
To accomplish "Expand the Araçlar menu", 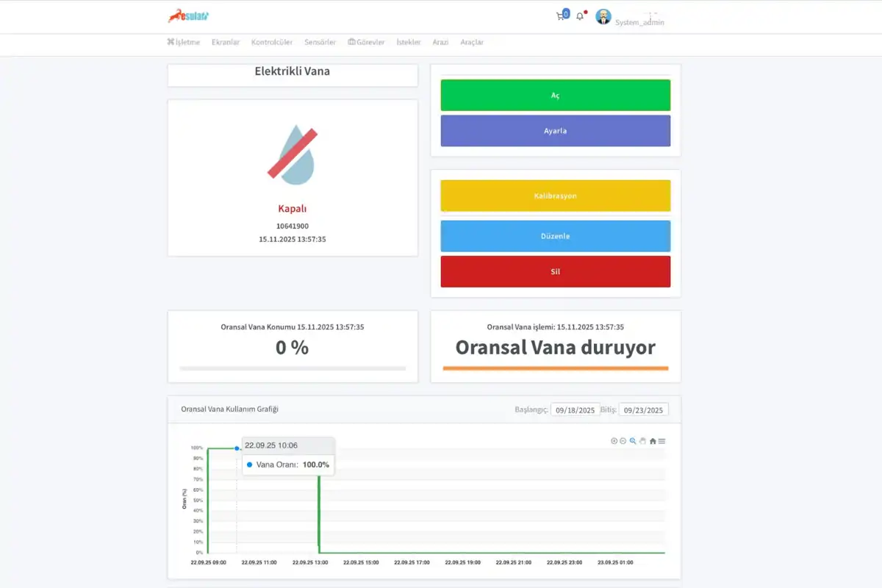I will (472, 43).
